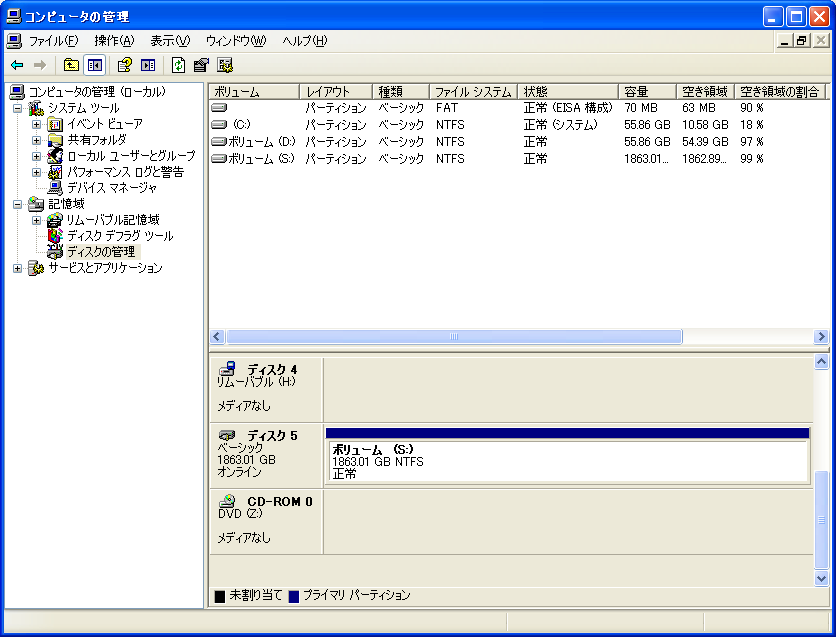Expand the イベント ビューア tree node
The image size is (836, 637).
click(37, 124)
